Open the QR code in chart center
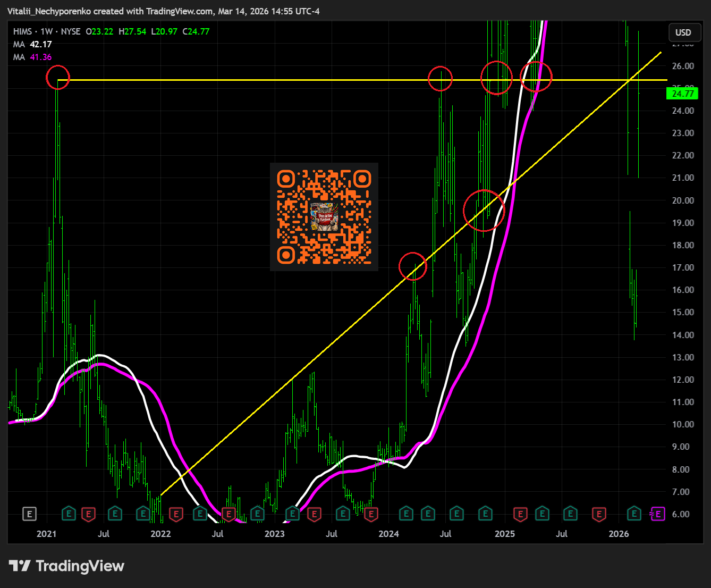 pos(324,217)
